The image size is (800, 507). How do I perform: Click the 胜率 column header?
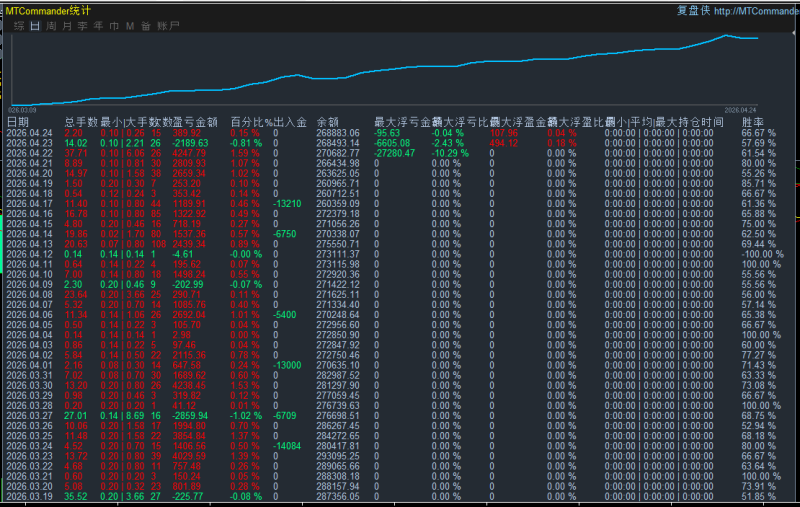[x=752, y=122]
